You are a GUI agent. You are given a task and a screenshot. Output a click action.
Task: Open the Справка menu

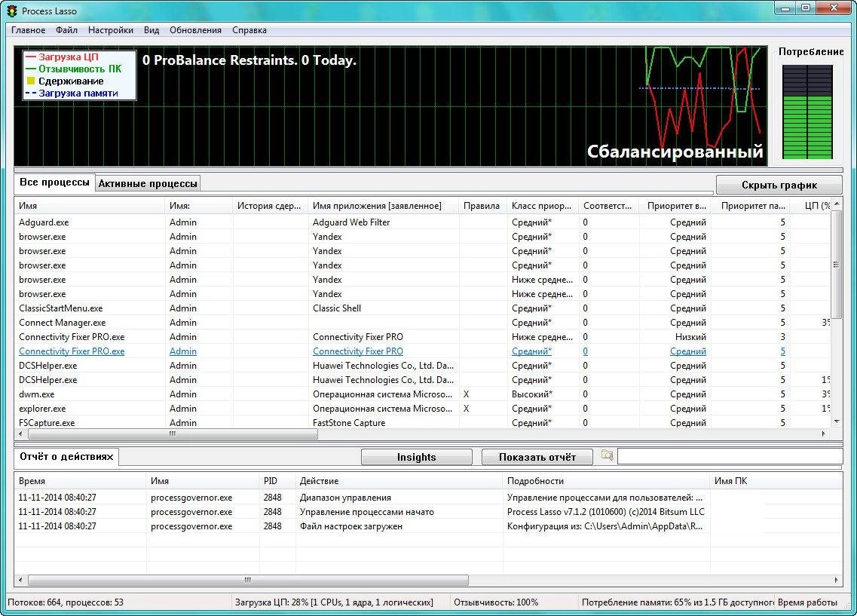click(x=249, y=30)
